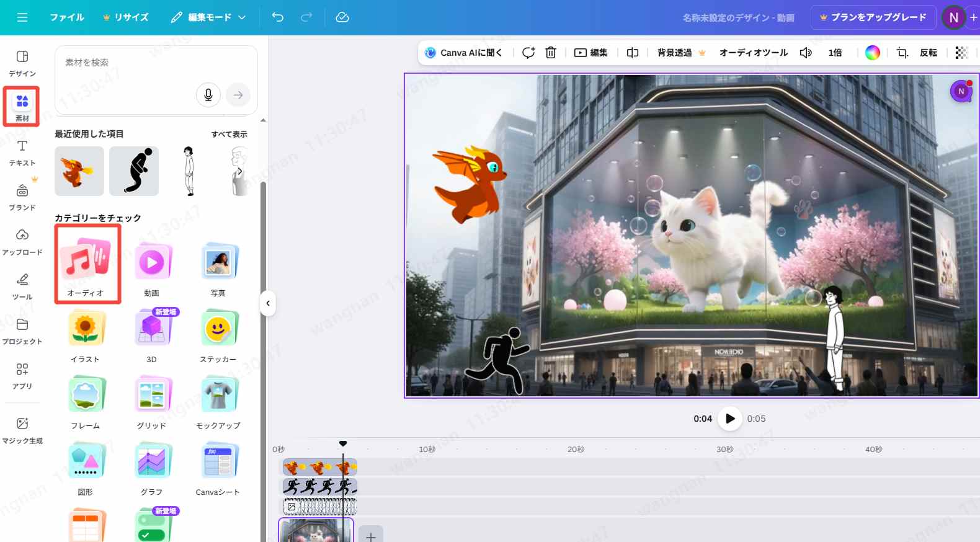This screenshot has height=542, width=980.
Task: Click the comment-plus refresh icon in toolbar
Action: click(528, 53)
